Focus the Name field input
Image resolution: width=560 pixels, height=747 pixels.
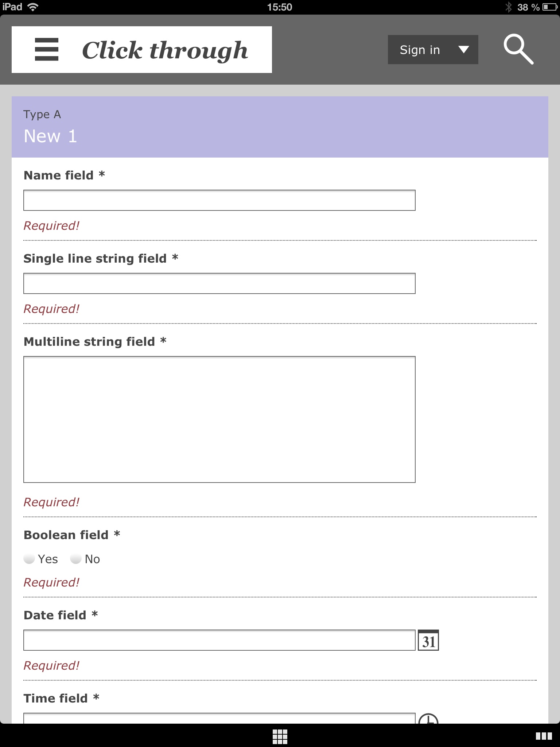[219, 200]
